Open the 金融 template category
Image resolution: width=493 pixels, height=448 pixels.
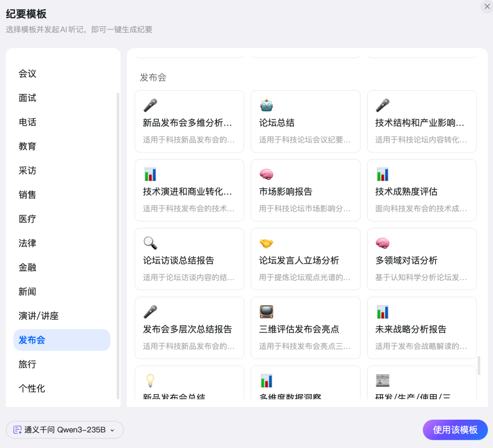27,267
